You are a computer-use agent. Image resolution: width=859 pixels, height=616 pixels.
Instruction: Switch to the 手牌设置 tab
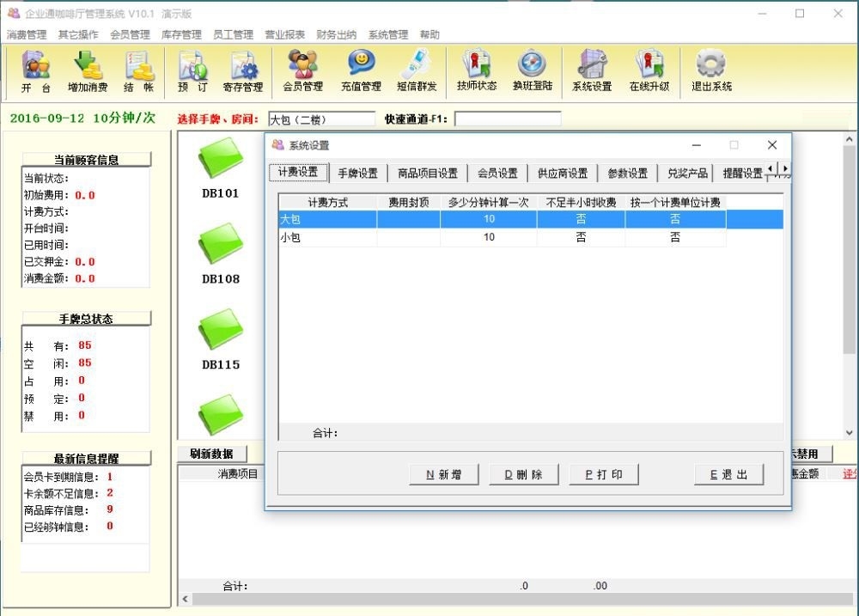click(x=357, y=173)
